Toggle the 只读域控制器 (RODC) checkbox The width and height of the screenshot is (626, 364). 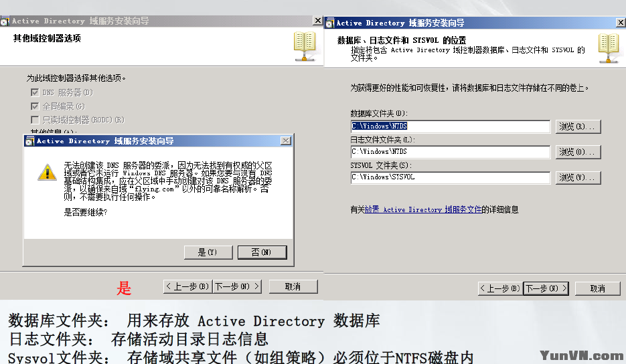35,120
